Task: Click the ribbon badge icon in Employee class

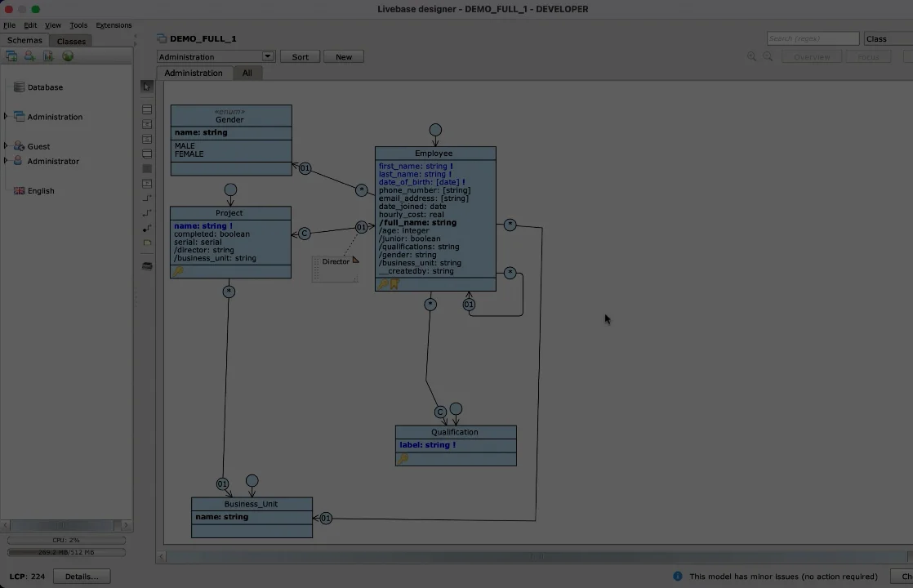Action: click(394, 284)
